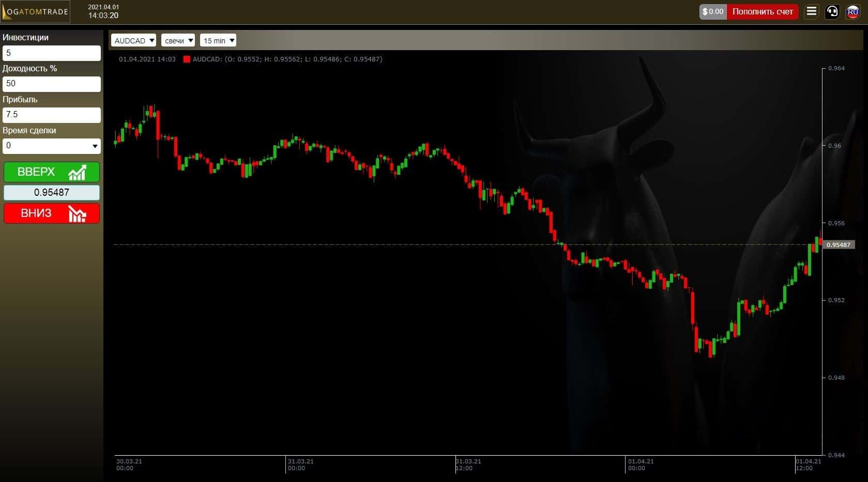Click the current price 0.95487 box

[52, 193]
